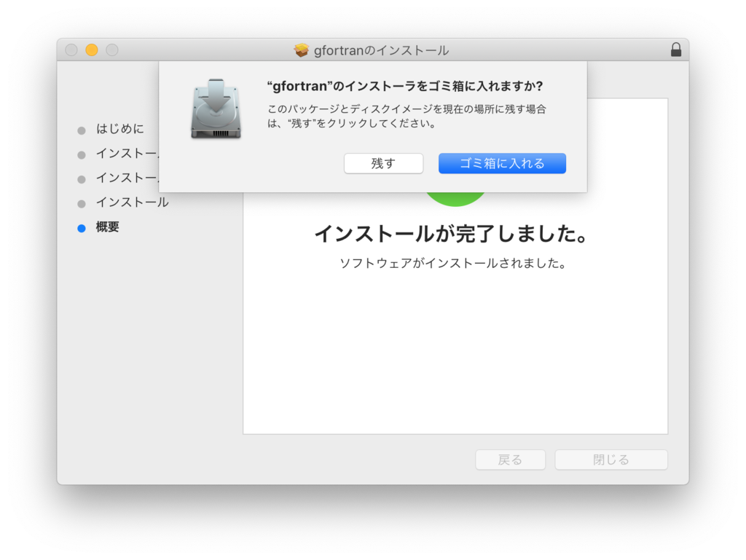746x560 pixels.
Task: Move the installer to trash with ゴミ箱に入れる
Action: pos(502,164)
